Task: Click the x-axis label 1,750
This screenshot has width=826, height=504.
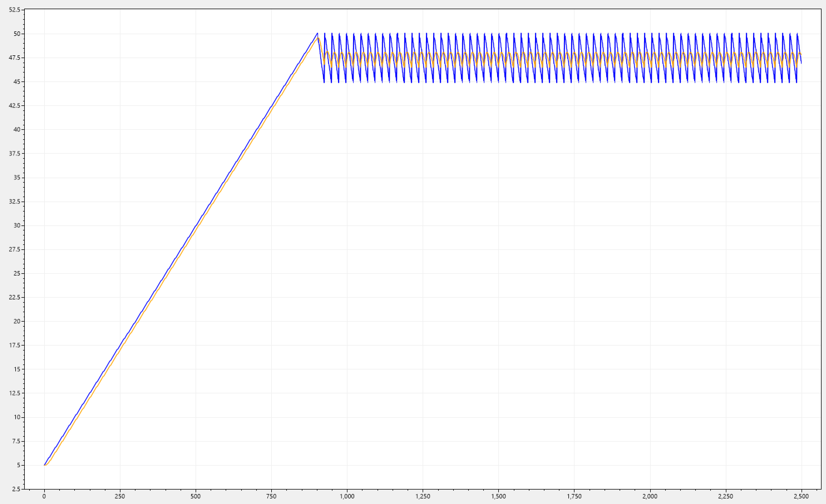Action: (x=574, y=496)
